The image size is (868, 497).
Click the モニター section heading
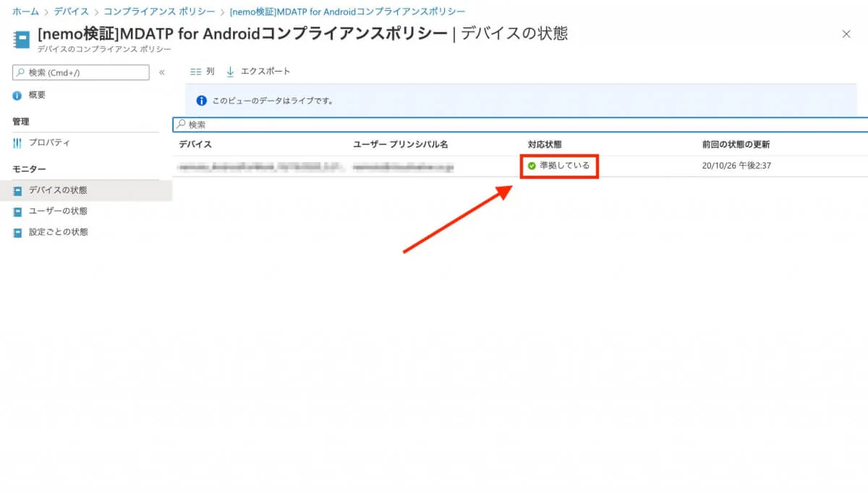point(29,169)
